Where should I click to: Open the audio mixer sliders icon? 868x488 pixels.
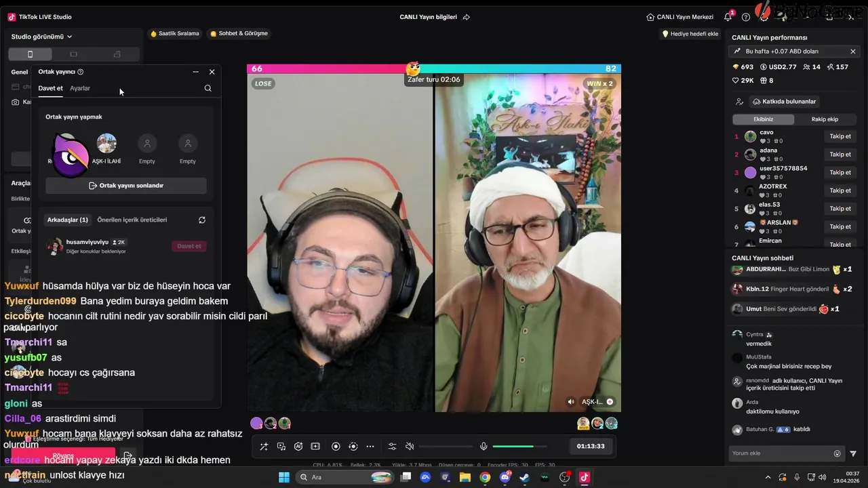(x=392, y=446)
